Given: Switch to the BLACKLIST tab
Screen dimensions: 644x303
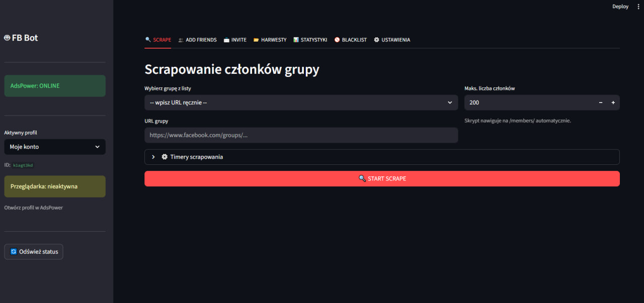Looking at the screenshot, I should (x=354, y=40).
